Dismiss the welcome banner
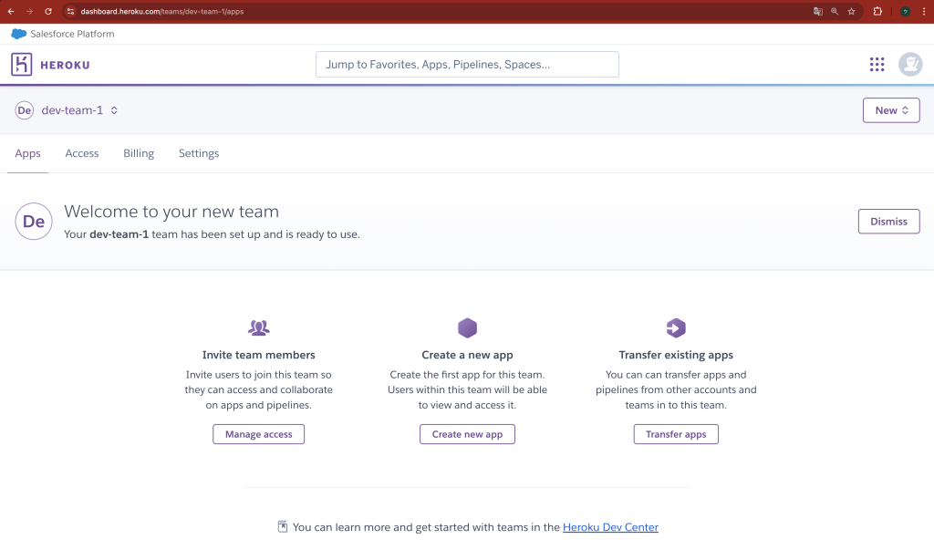This screenshot has height=560, width=934. point(888,222)
